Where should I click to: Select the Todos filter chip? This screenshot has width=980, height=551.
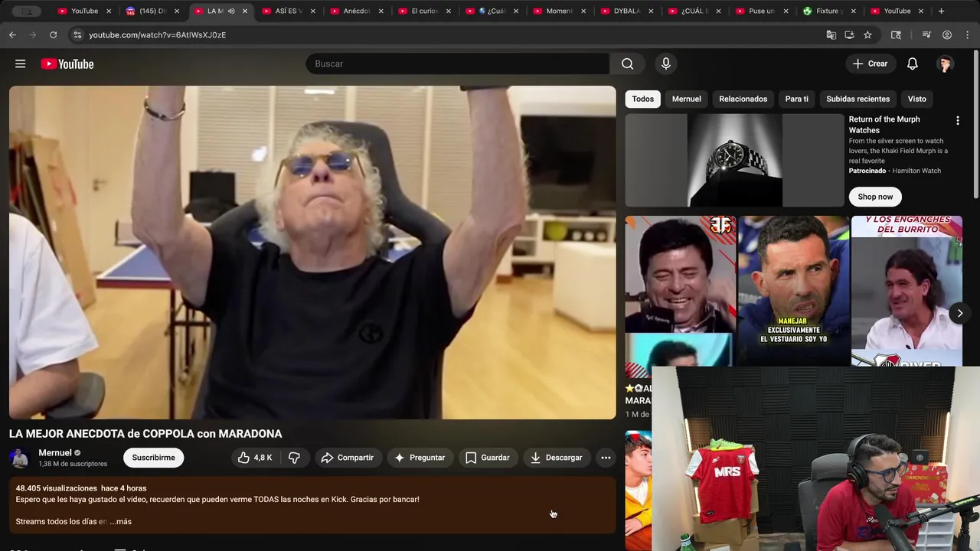coord(643,99)
